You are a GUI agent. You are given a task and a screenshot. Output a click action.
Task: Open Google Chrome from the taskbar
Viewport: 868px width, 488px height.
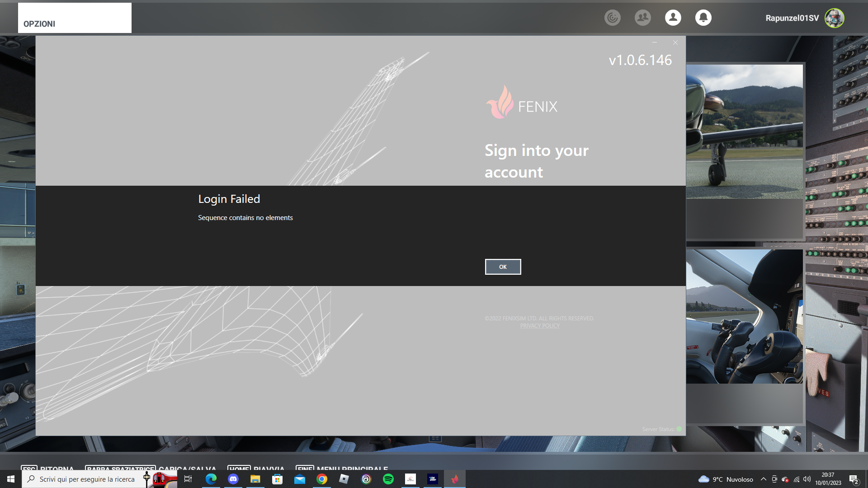[322, 479]
